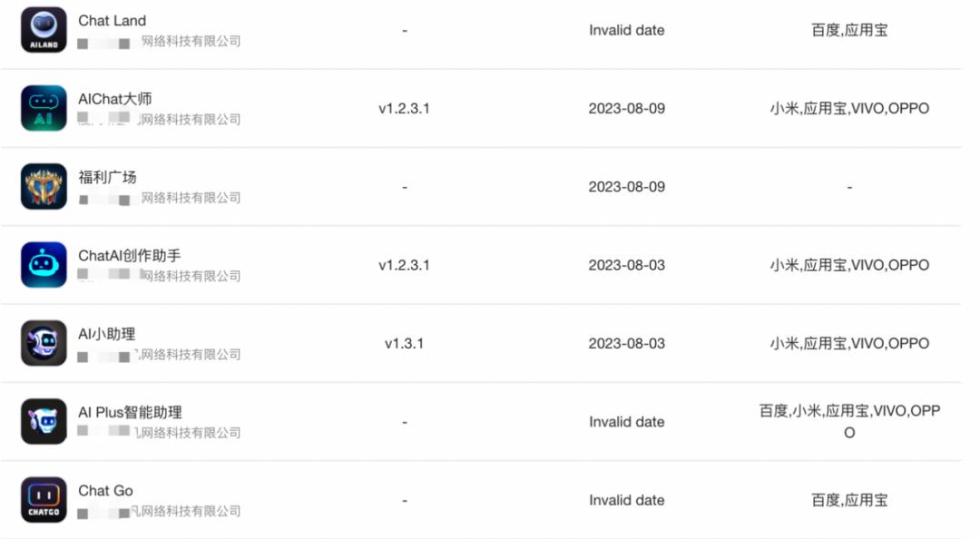Select the AI小助理 app name
The height and width of the screenshot is (539, 980).
[106, 334]
